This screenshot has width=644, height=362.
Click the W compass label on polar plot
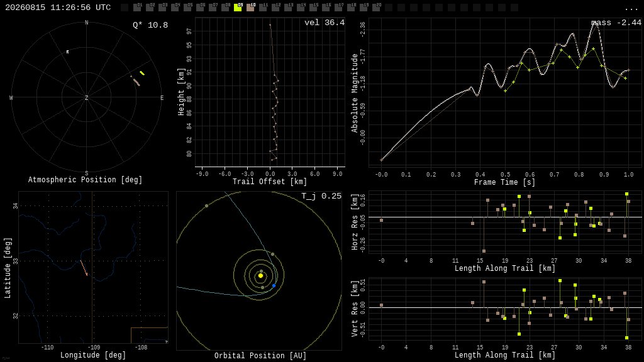coord(11,97)
